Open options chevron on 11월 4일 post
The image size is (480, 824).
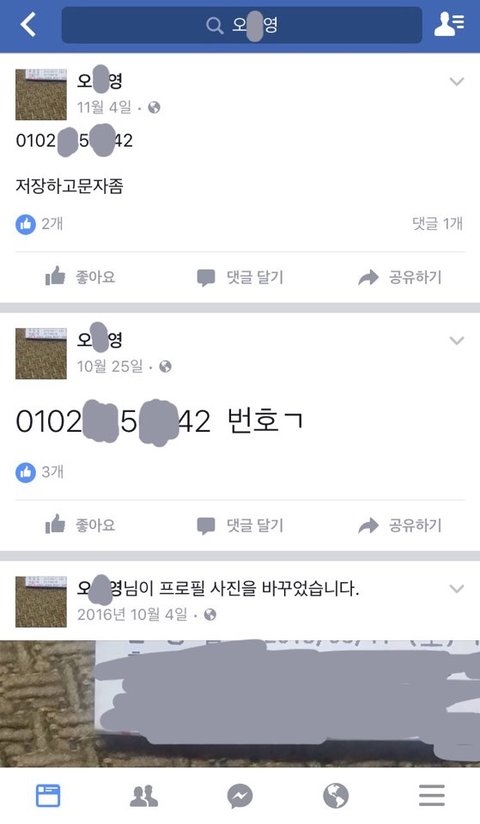(x=456, y=81)
